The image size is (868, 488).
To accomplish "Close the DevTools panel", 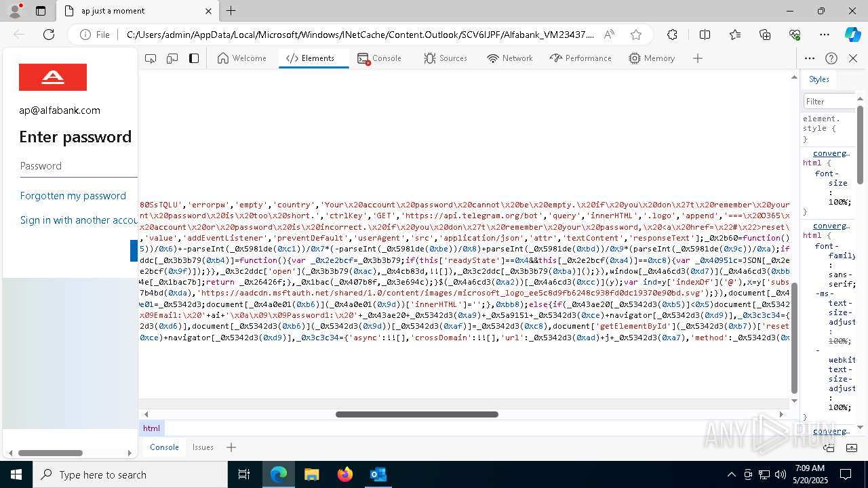I will pyautogui.click(x=853, y=58).
